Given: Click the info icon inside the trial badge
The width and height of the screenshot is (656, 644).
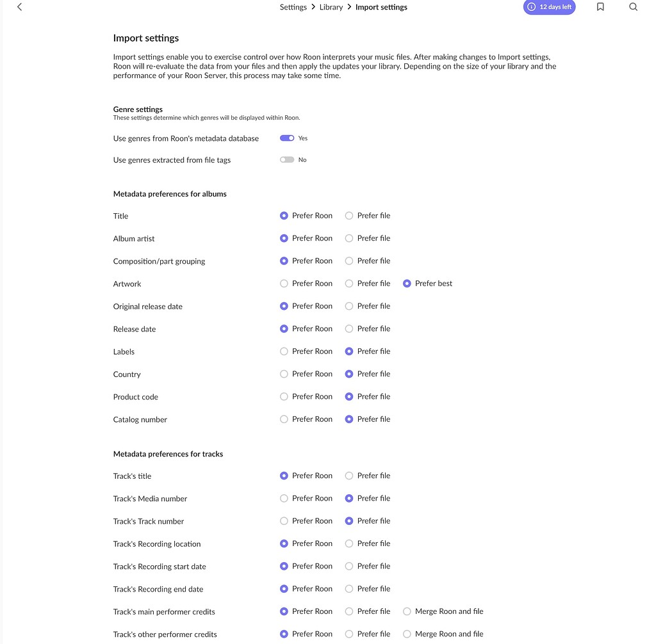Looking at the screenshot, I should [532, 7].
